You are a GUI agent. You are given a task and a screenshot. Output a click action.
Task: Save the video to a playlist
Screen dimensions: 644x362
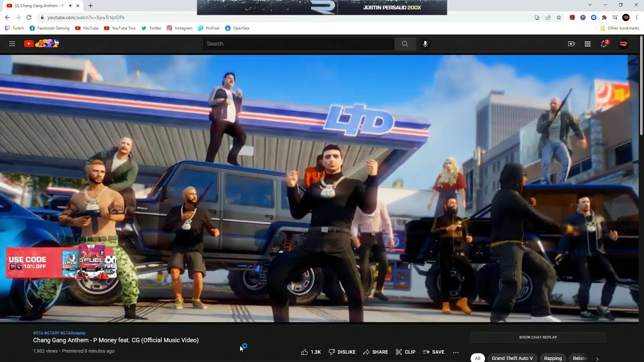(x=433, y=352)
